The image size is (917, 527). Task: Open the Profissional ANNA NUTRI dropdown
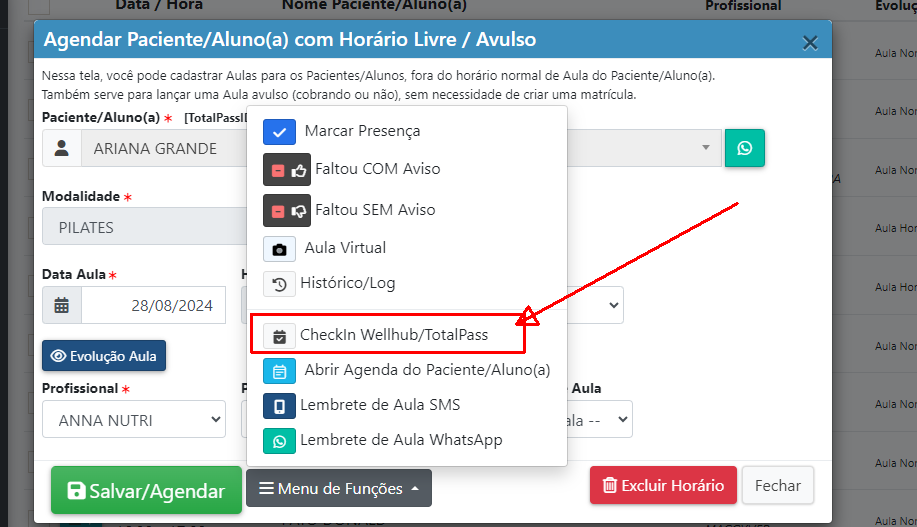point(134,419)
